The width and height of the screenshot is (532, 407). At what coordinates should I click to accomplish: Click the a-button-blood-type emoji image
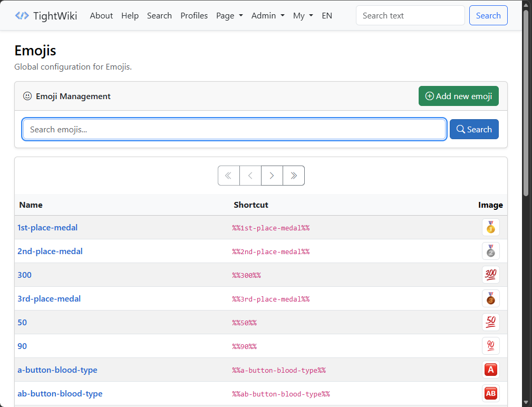point(490,370)
